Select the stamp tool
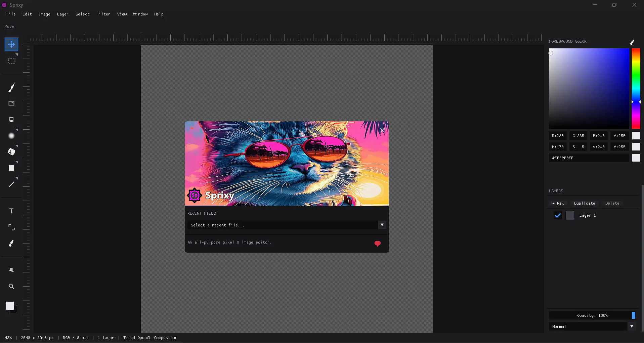This screenshot has width=644, height=343. (x=11, y=120)
